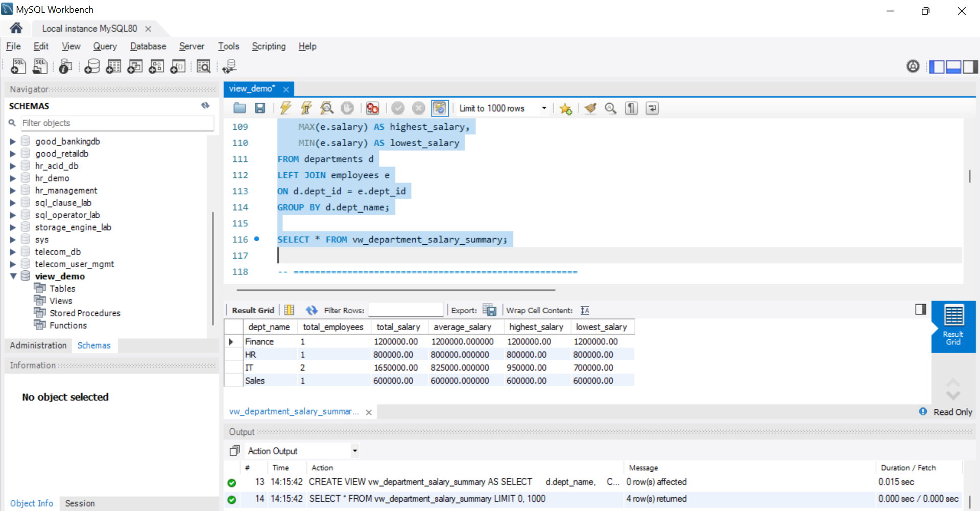
Task: Toggle invisible characters display
Action: coord(632,108)
